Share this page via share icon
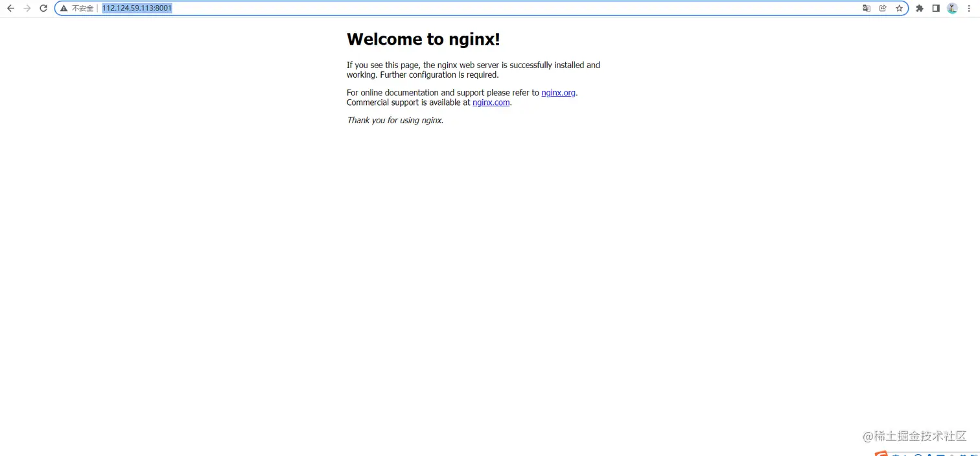Viewport: 980px width, 456px height. click(x=883, y=8)
